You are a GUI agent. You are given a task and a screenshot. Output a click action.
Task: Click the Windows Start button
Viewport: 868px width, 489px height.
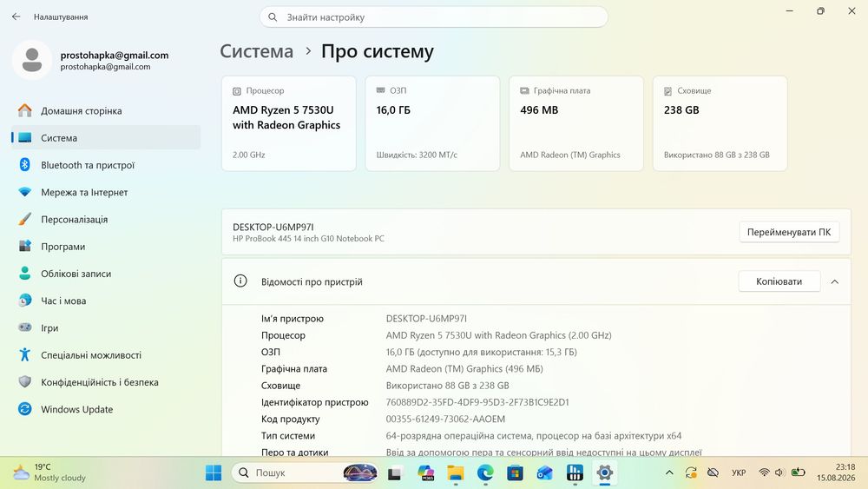coord(214,473)
